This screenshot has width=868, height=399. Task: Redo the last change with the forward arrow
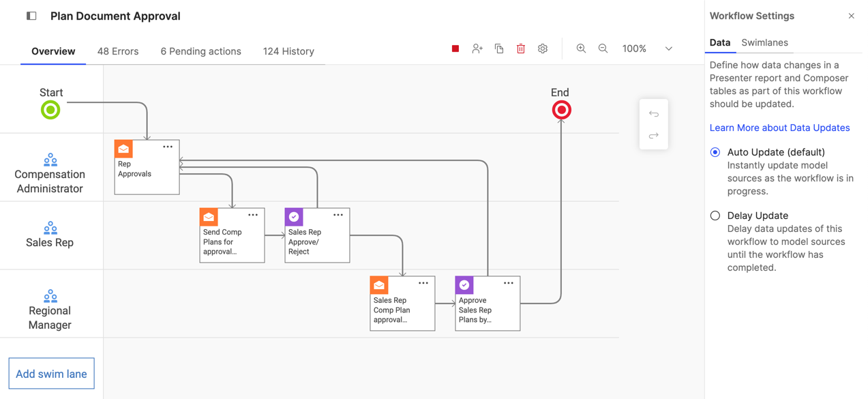coord(653,135)
